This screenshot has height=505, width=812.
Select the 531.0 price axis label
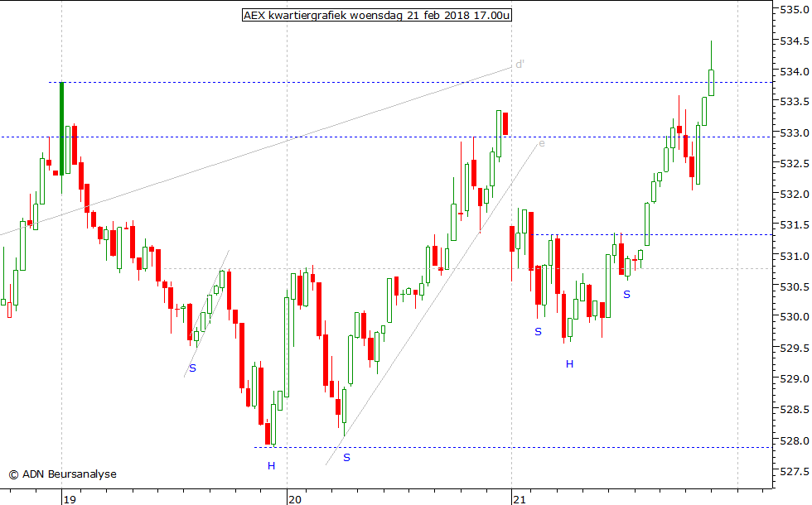[x=795, y=256]
